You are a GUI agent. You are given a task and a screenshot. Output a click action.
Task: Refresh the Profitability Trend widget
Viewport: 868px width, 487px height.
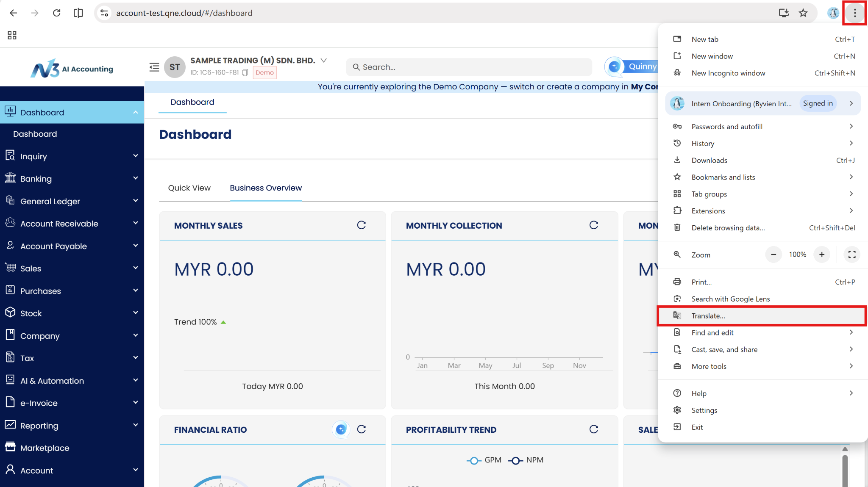pos(593,429)
